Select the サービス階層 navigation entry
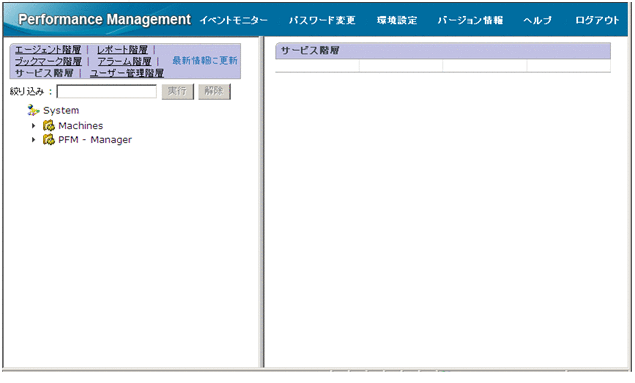The image size is (635, 383). [44, 73]
